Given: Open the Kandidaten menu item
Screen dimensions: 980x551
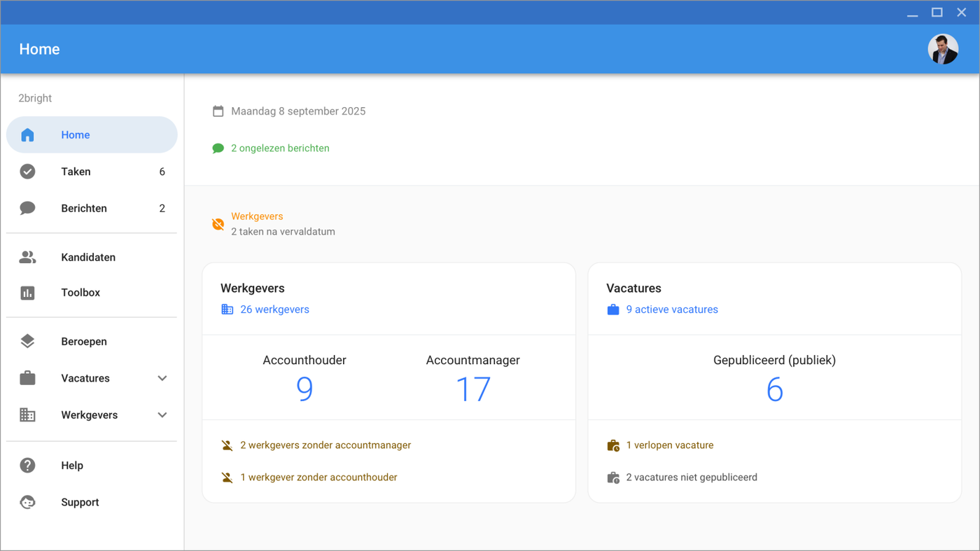Looking at the screenshot, I should (88, 257).
